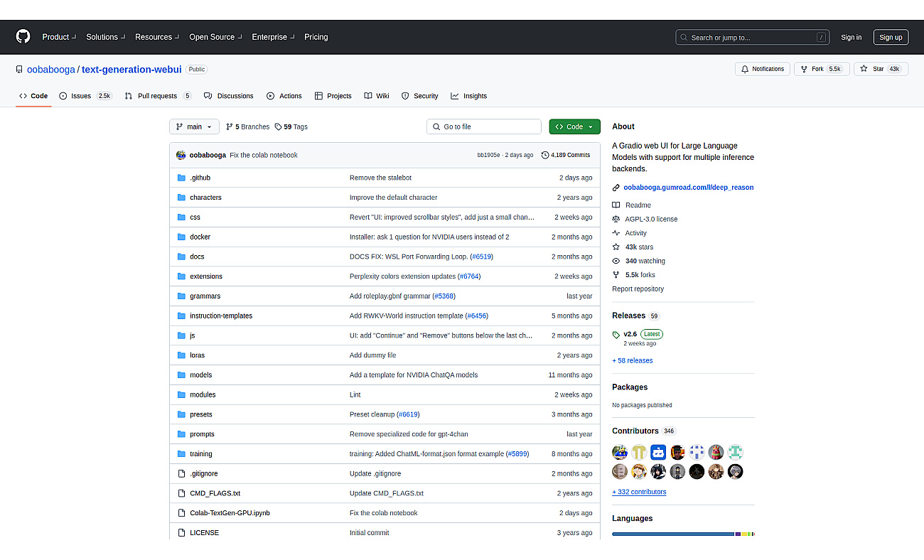Open the Security tab
Image resolution: width=924 pixels, height=560 pixels.
(420, 96)
